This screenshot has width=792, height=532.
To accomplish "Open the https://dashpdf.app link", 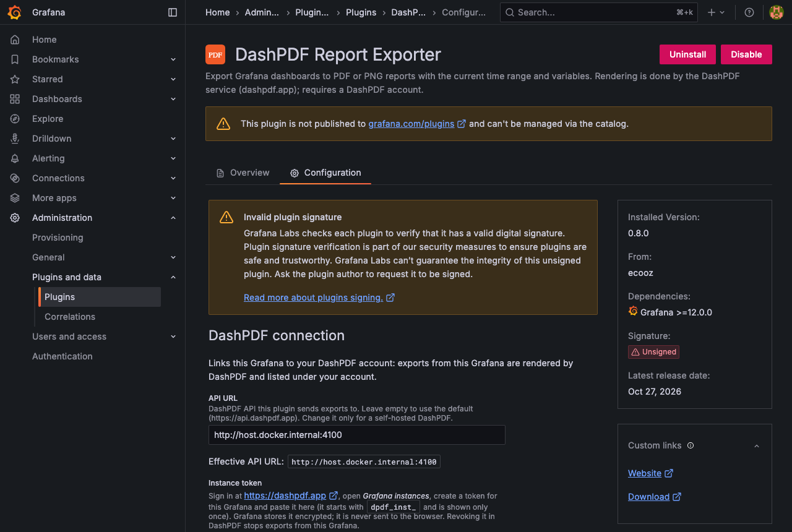I will click(x=291, y=496).
